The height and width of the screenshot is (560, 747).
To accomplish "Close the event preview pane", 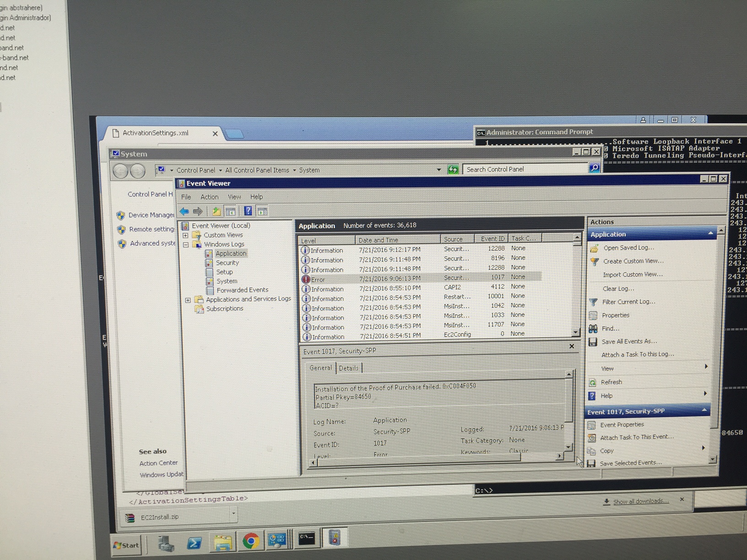I will click(571, 346).
